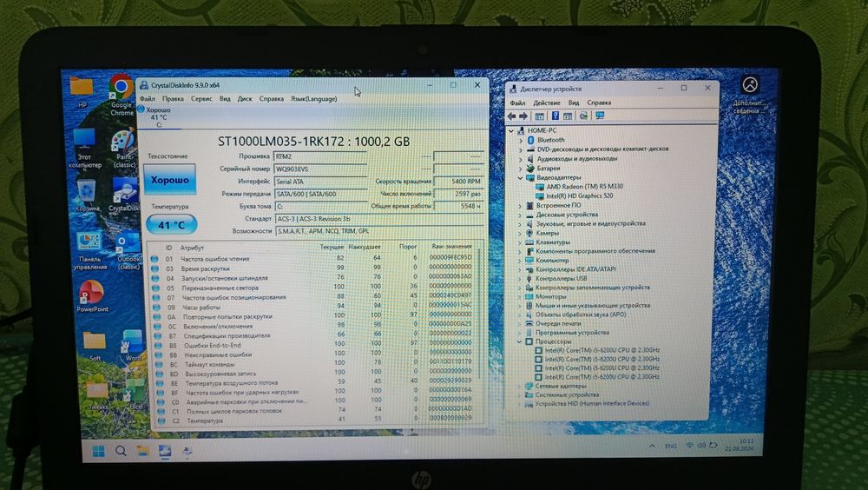The height and width of the screenshot is (490, 868).
Task: Open Язык(Language) menu in CrystalDiskInfo
Action: point(314,99)
